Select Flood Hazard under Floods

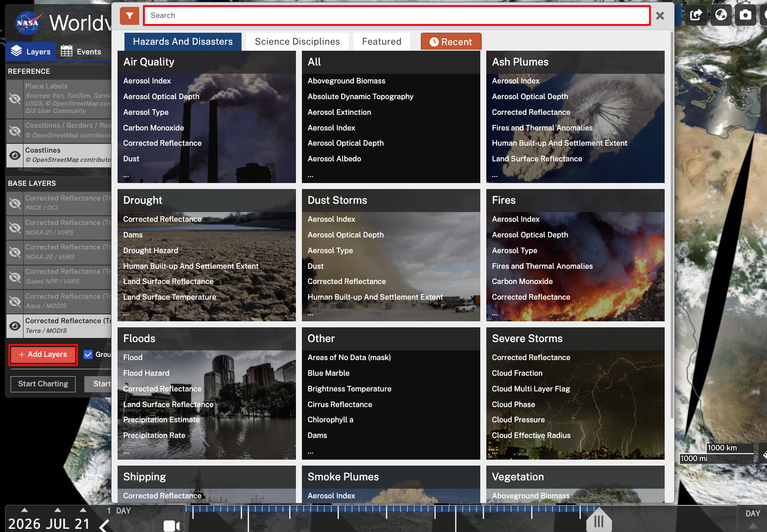click(x=146, y=373)
